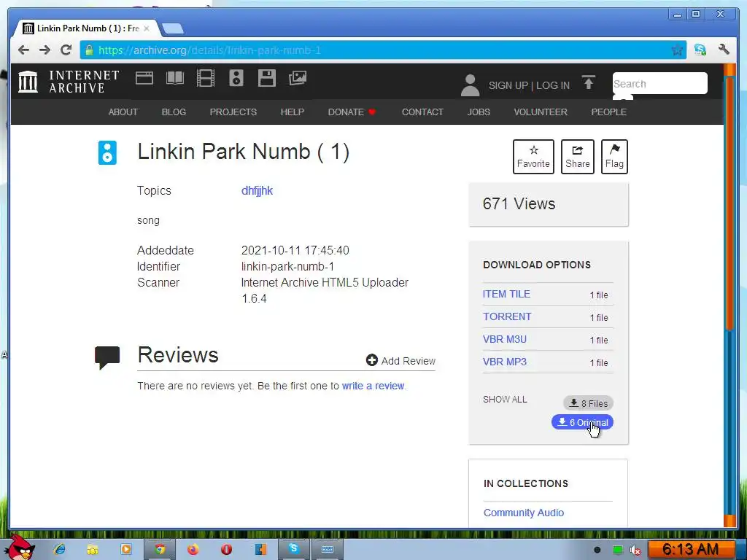Image resolution: width=747 pixels, height=560 pixels.
Task: Flag this item
Action: (x=614, y=157)
